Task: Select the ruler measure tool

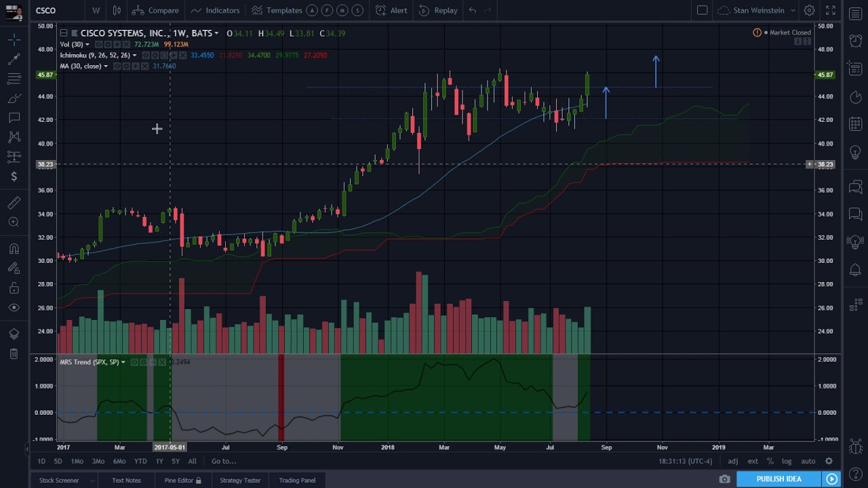Action: pos(14,203)
